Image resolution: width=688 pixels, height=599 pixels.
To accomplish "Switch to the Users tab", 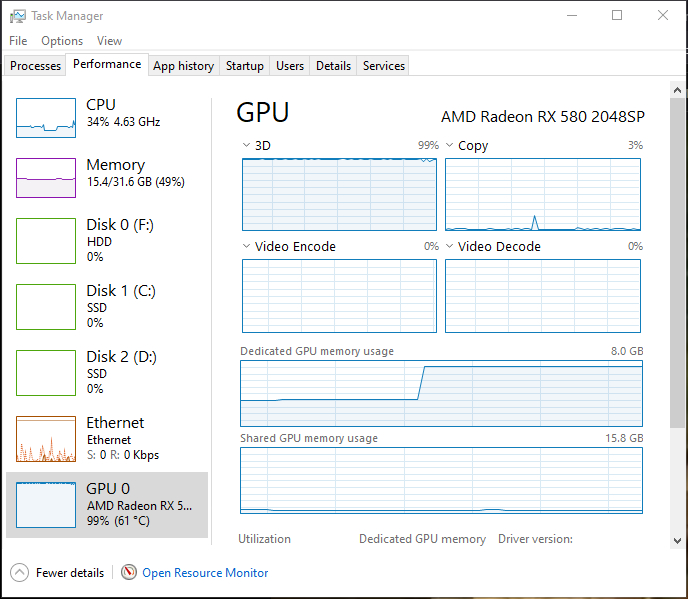I will pos(290,66).
